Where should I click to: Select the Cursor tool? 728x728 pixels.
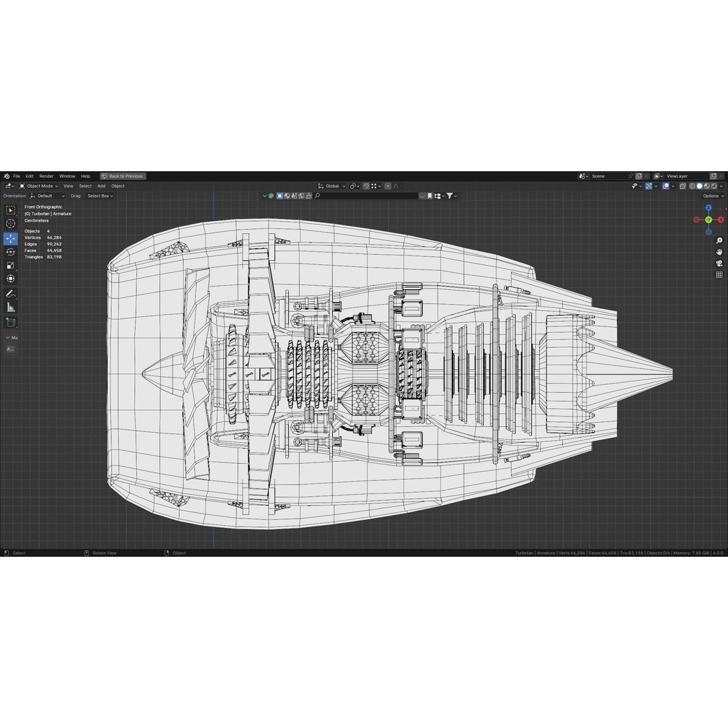10,224
